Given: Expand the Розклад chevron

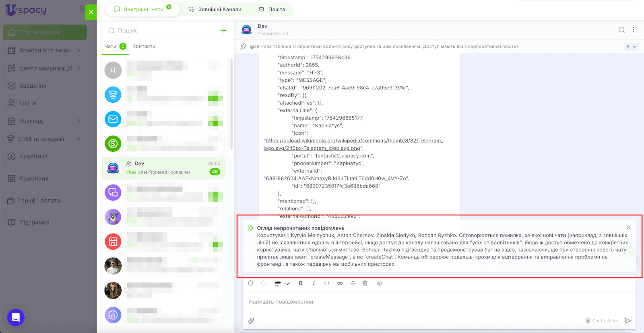Looking at the screenshot, I should [78, 121].
